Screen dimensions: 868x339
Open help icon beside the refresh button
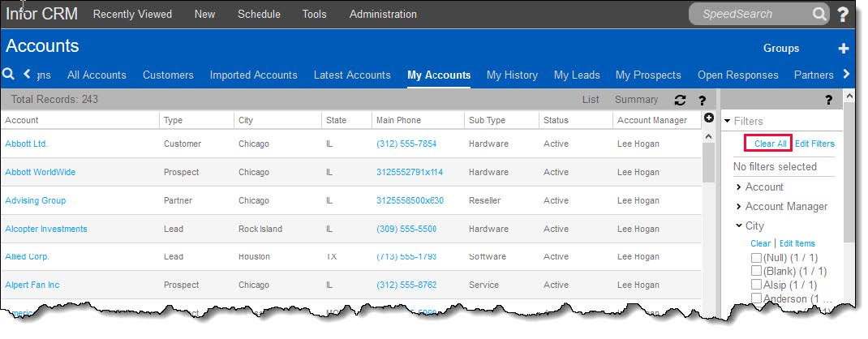coord(703,100)
